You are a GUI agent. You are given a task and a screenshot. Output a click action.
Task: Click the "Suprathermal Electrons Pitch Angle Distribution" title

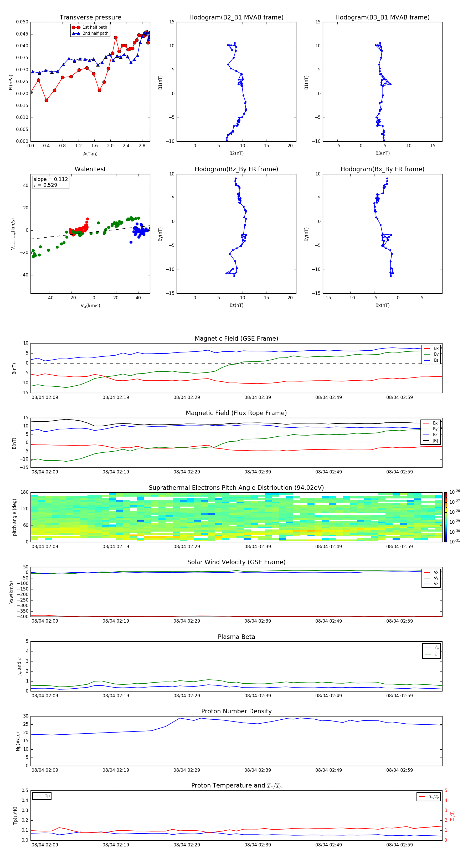pyautogui.click(x=236, y=488)
